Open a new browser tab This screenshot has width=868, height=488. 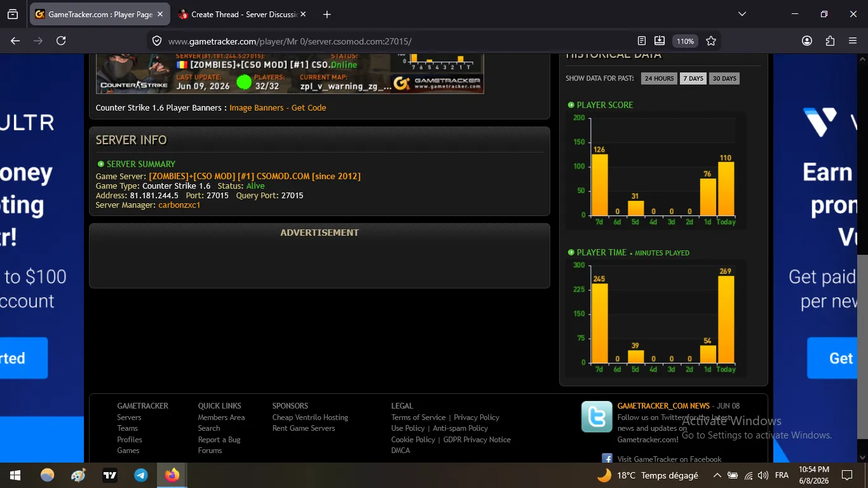coord(327,14)
